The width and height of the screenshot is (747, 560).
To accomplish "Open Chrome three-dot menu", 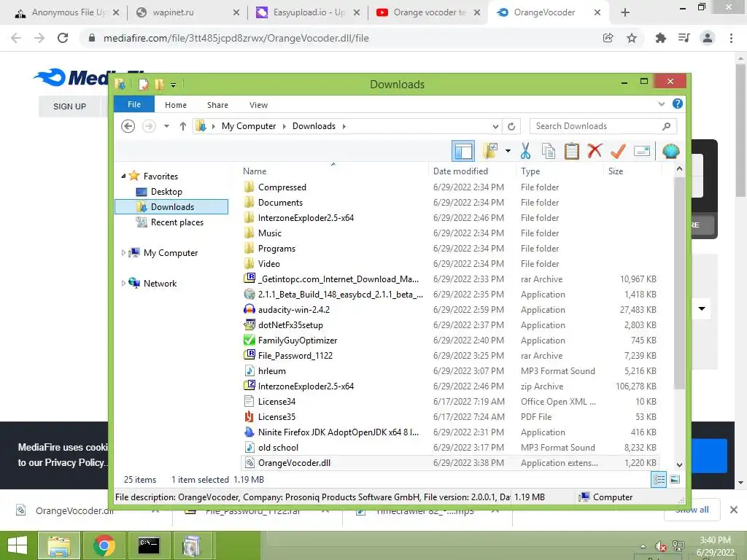I will (x=731, y=38).
